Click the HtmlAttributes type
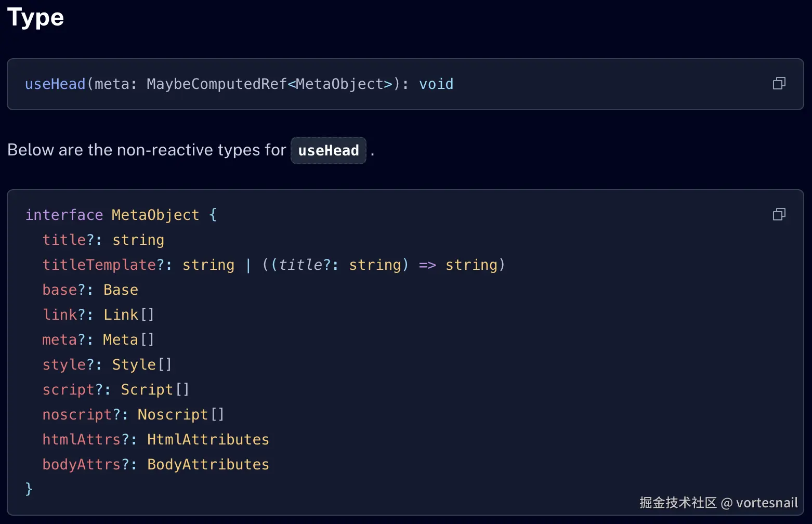This screenshot has height=524, width=812. [x=208, y=440]
